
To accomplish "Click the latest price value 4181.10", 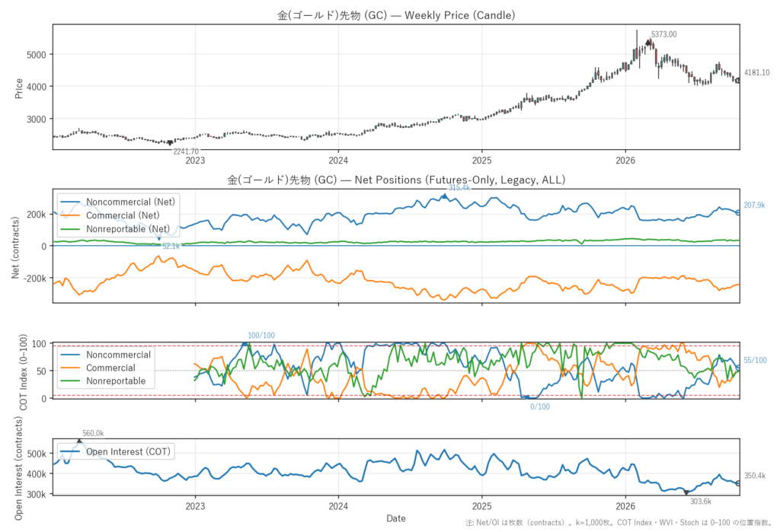I will click(x=756, y=72).
